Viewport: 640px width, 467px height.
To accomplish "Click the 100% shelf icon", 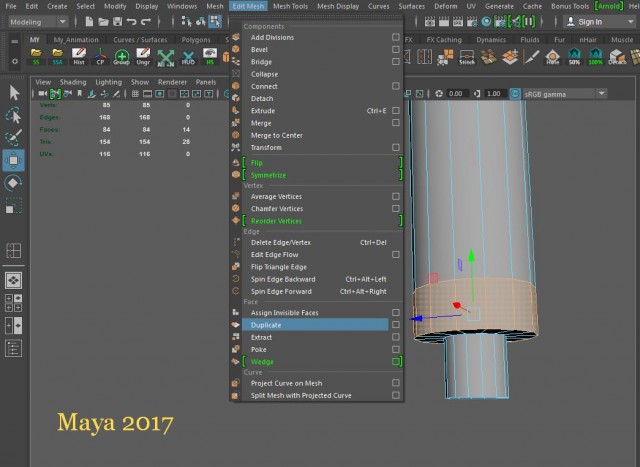I will (x=596, y=57).
